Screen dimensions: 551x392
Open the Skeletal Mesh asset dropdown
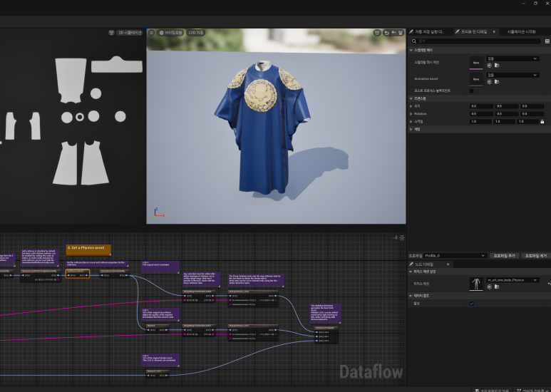(513, 58)
